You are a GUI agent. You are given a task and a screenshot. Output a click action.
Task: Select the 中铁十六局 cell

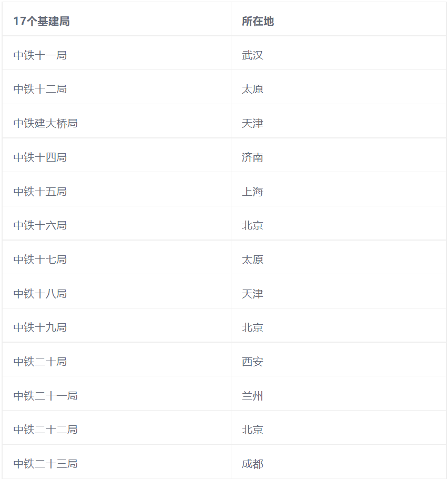coord(40,225)
